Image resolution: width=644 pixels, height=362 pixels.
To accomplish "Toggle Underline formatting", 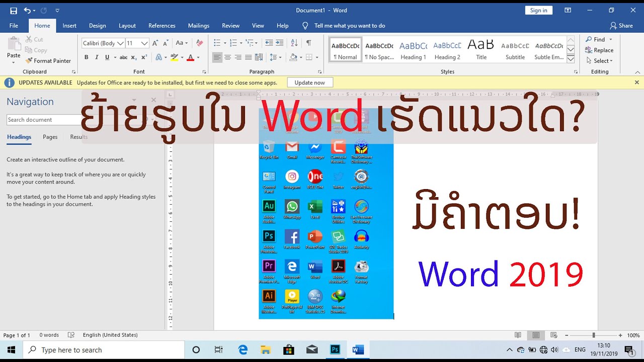I will click(x=107, y=57).
